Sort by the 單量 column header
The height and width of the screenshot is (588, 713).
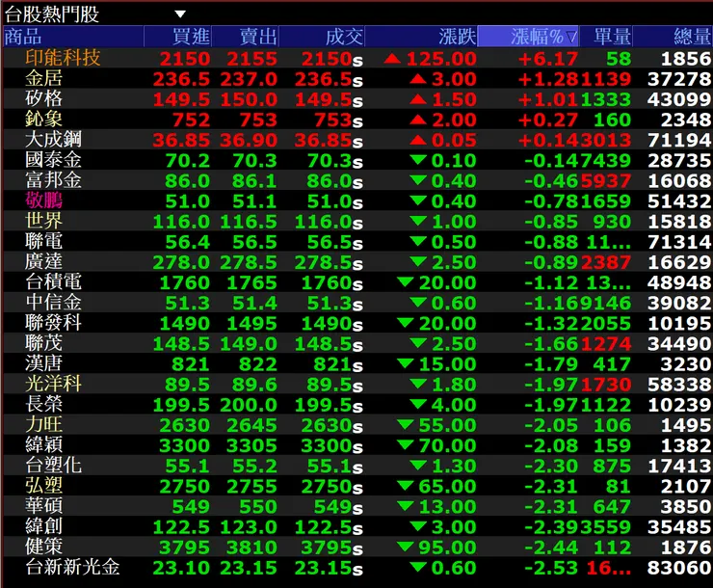[x=606, y=37]
